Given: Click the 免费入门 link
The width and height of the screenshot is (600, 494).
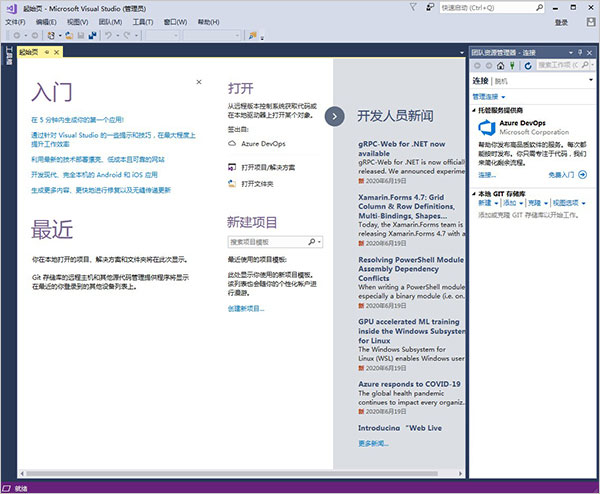Looking at the screenshot, I should click(x=568, y=175).
